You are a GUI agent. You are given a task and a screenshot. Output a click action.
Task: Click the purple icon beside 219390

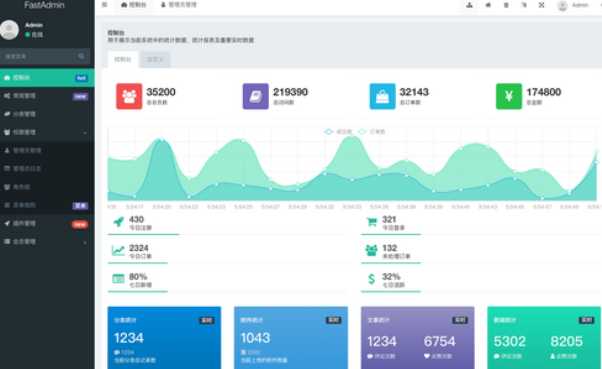(256, 96)
